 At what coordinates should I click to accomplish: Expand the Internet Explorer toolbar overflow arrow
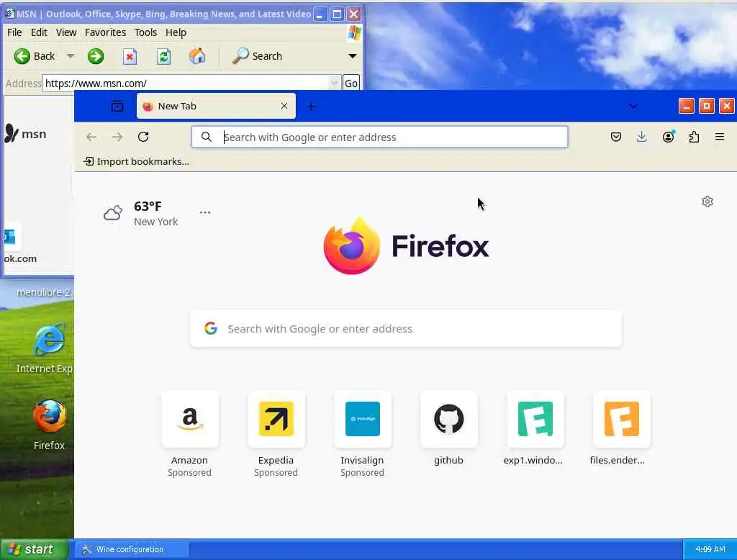[352, 56]
